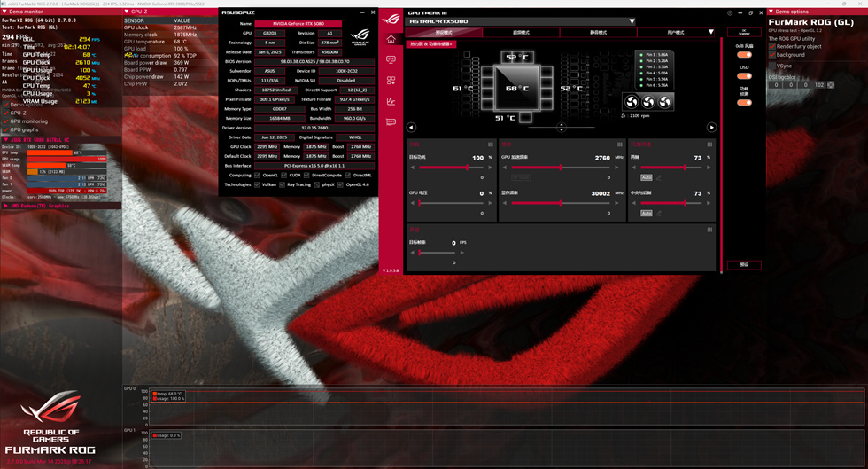Toggle heatmap area with up-down expander handle

(562, 128)
